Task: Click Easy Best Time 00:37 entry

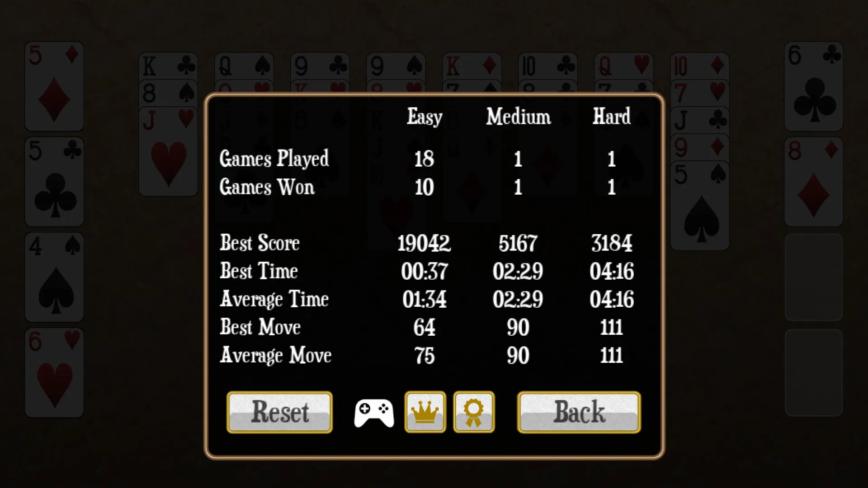Action: tap(425, 271)
